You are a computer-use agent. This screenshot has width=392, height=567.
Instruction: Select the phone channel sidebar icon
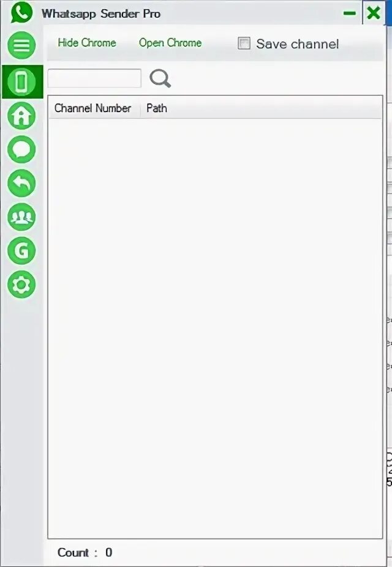click(x=21, y=81)
